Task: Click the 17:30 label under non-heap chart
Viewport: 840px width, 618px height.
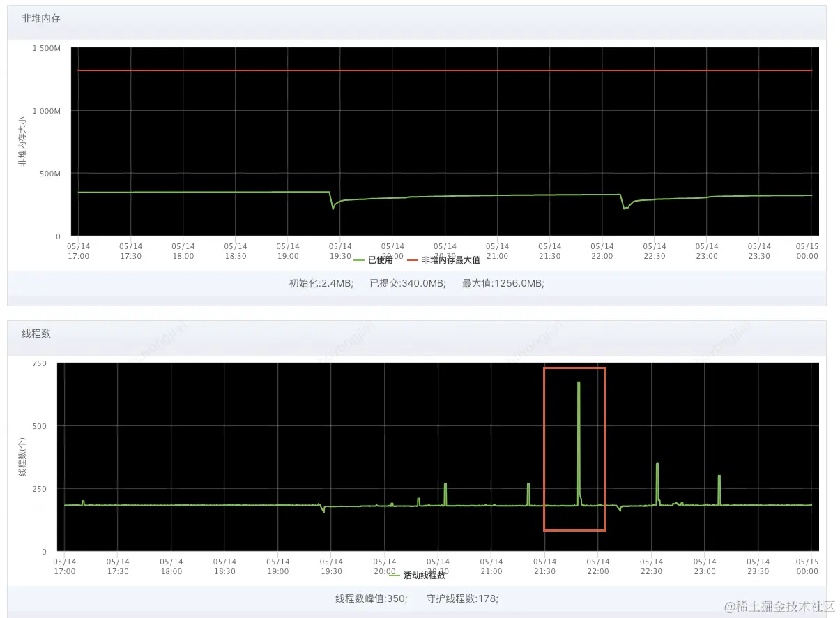Action: 130,251
